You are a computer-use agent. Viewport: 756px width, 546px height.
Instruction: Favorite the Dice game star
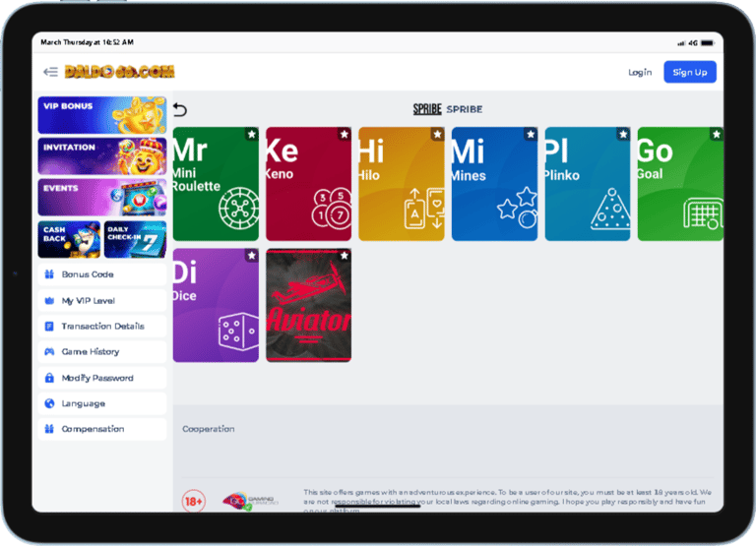(x=252, y=256)
